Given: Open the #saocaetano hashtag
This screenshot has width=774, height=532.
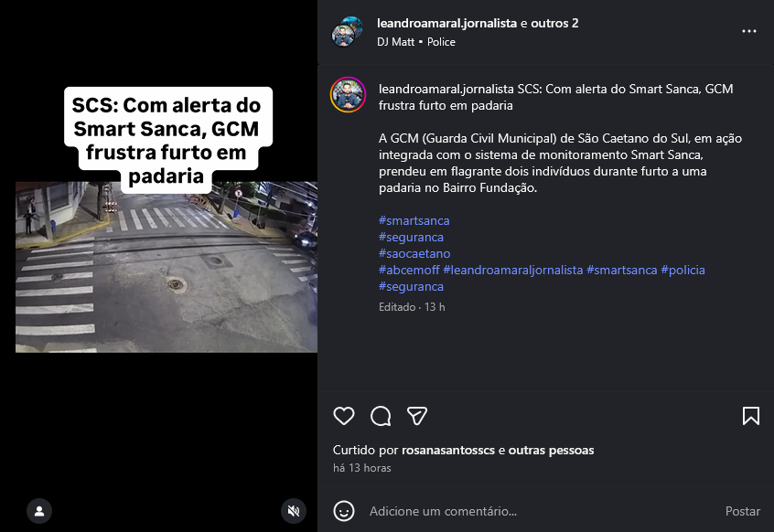Looking at the screenshot, I should [x=414, y=253].
